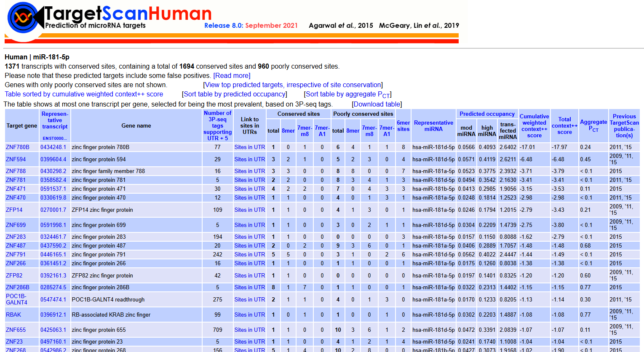
Task: Open the POC1B-GALNT4 gene link
Action: point(16,299)
